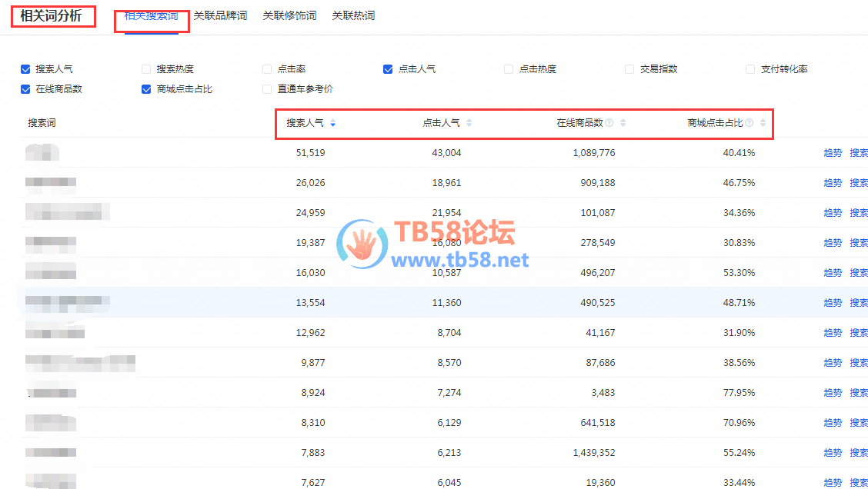This screenshot has width=868, height=489.
Task: Open 趋势 for the 77.95% row
Action: (x=833, y=393)
